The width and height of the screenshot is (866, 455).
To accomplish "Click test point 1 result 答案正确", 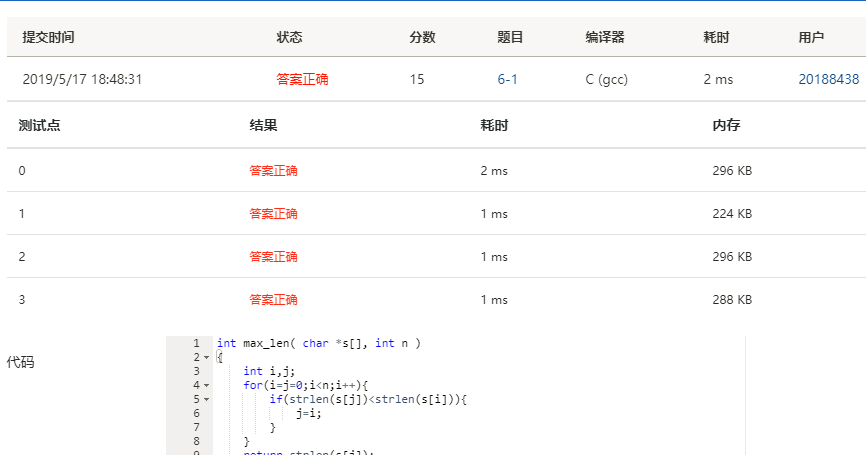I will [273, 214].
